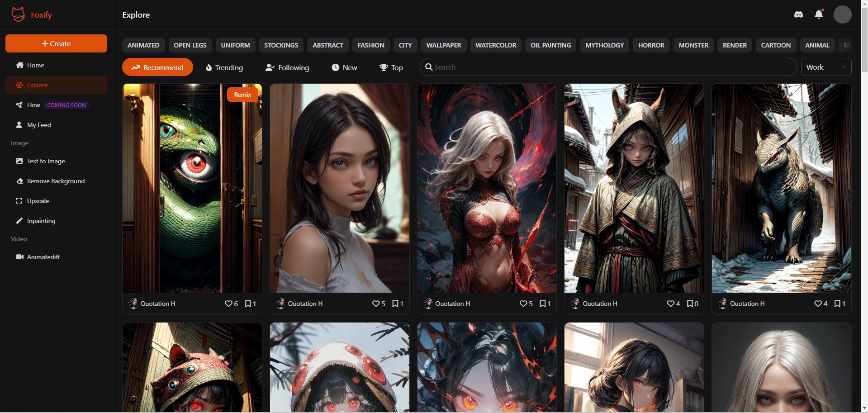Click the Inpainting pencil icon
The image size is (868, 413).
[19, 221]
